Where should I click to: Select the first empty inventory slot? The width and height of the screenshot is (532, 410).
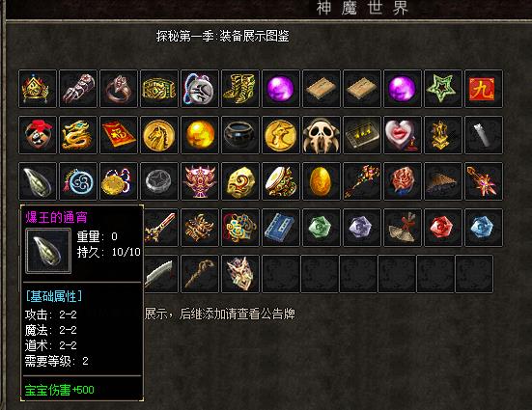[281, 274]
